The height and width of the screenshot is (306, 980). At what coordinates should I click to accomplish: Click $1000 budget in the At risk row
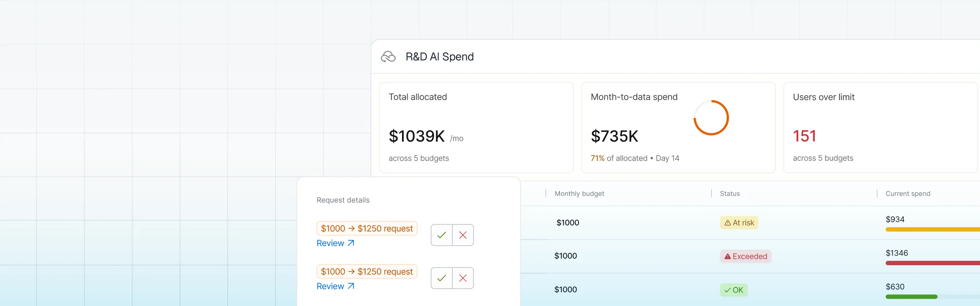coord(568,223)
